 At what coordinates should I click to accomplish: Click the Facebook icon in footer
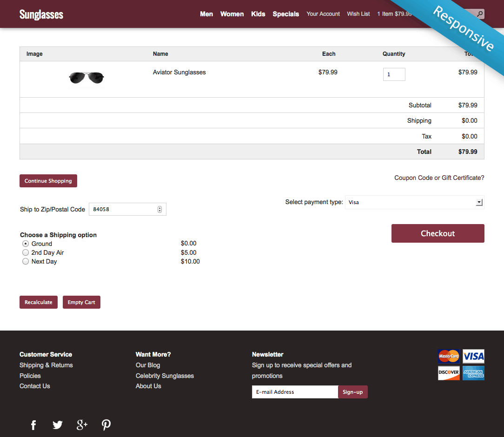coord(33,425)
